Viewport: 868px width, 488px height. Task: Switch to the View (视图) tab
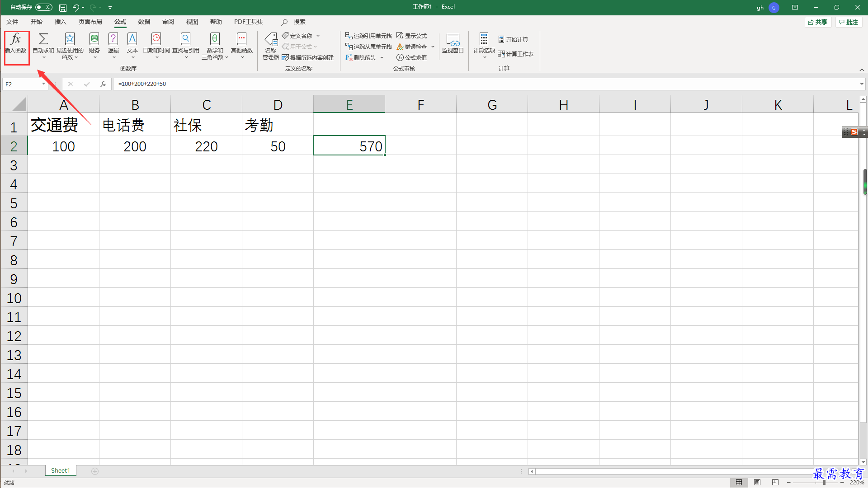tap(192, 22)
